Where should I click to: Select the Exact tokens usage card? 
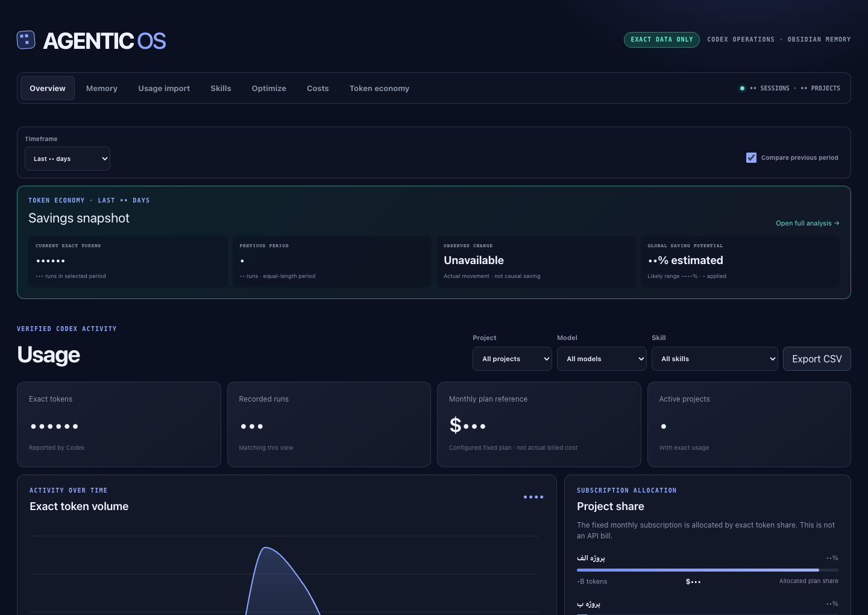pos(119,424)
